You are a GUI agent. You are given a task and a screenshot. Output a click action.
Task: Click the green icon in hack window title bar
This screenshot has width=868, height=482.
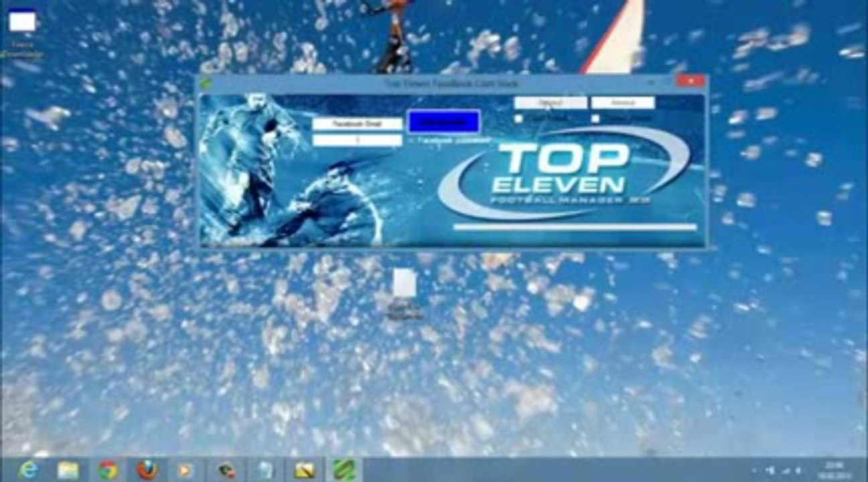tap(206, 84)
